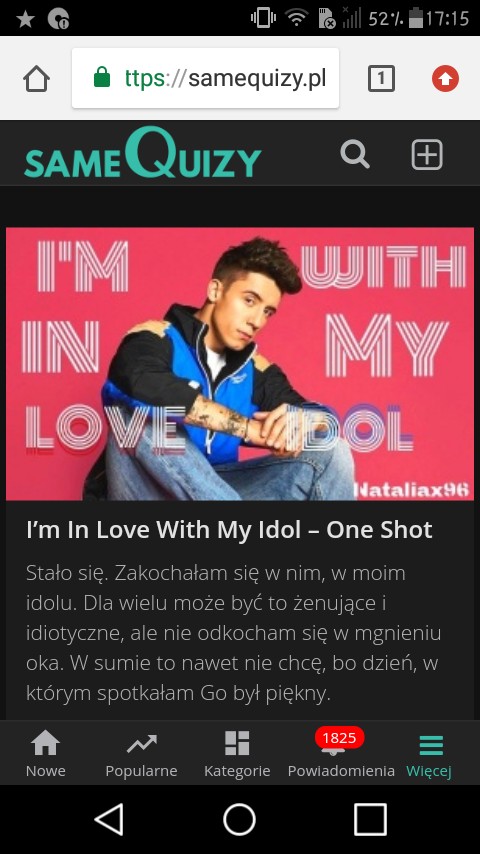Tap the Android back triangle button
480x854 pixels.
[109, 819]
